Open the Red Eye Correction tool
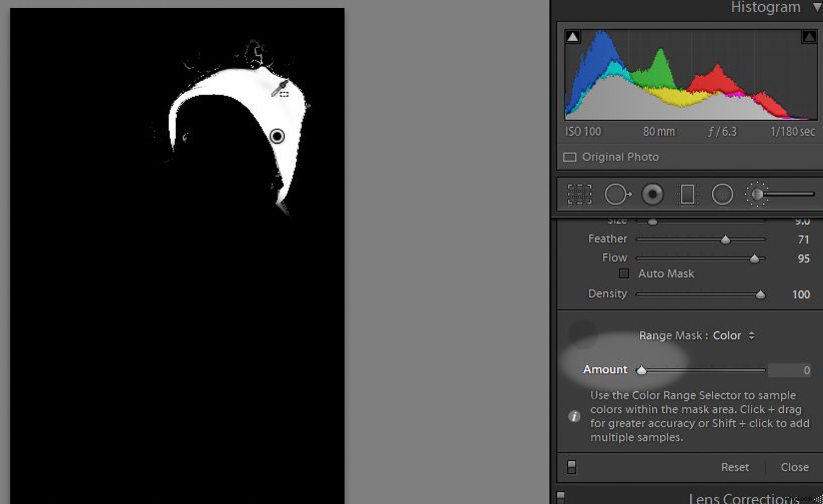Screen dimensions: 823x504 652,194
